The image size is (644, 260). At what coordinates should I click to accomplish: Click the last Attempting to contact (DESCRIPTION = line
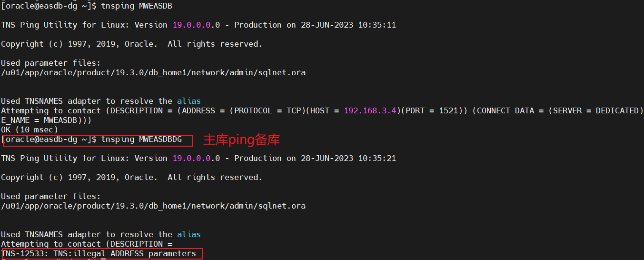point(87,244)
